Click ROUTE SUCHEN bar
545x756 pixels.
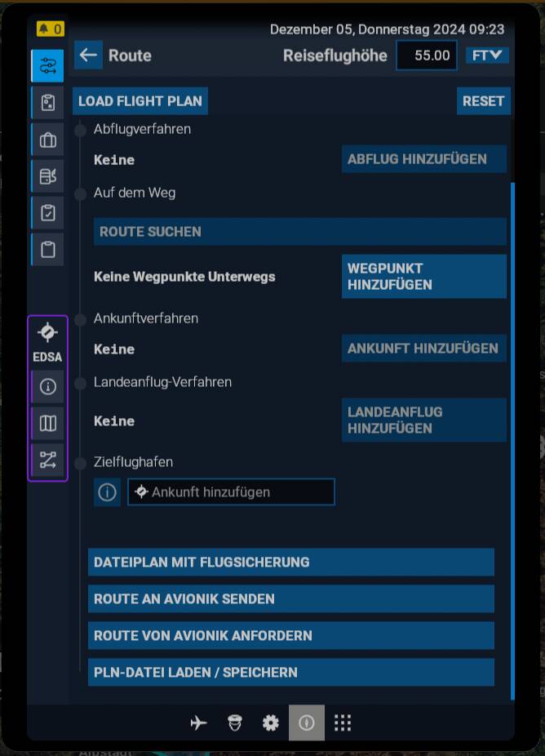tap(300, 232)
